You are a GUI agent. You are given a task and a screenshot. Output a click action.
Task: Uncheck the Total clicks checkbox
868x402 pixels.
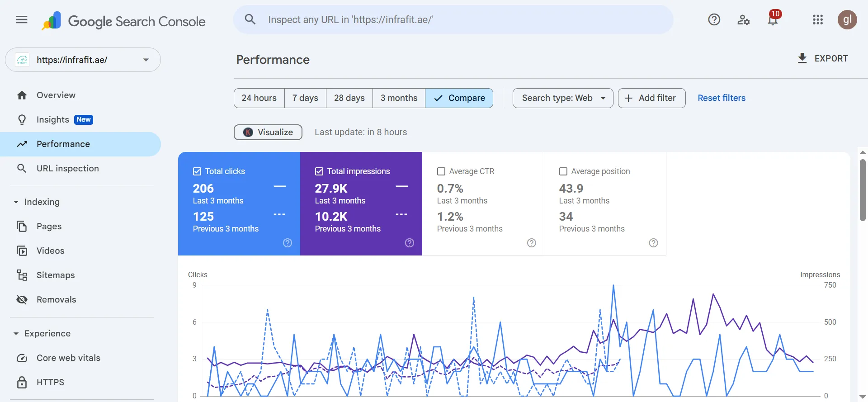197,171
